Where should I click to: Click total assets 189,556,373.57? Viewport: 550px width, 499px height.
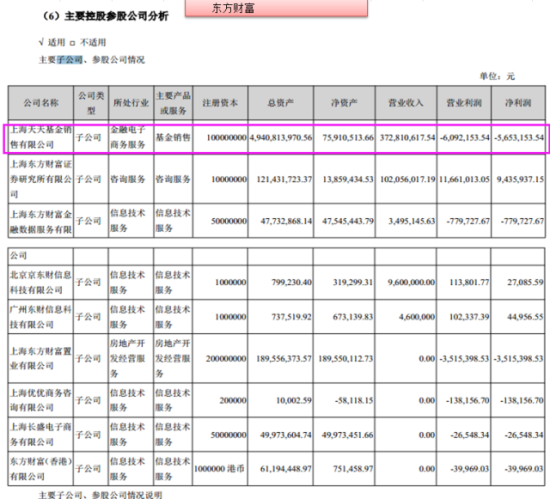coord(284,359)
